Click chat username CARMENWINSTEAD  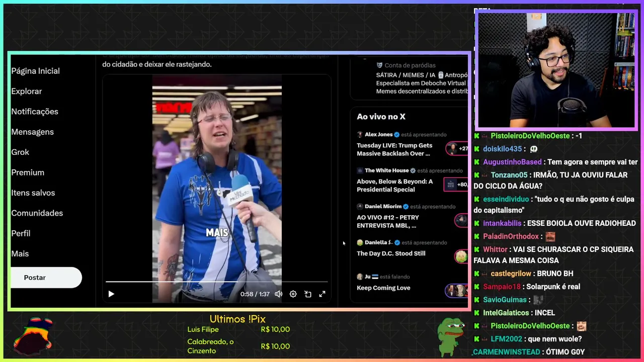(x=507, y=352)
